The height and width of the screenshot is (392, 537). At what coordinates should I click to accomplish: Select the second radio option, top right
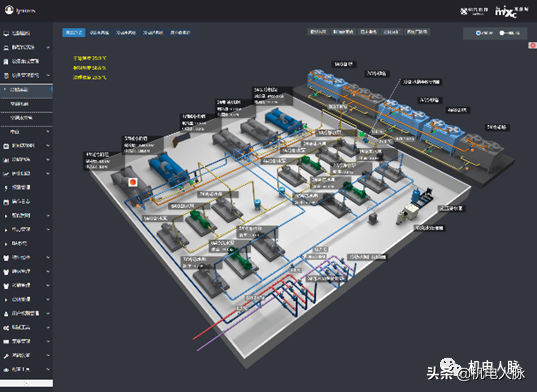(x=502, y=33)
